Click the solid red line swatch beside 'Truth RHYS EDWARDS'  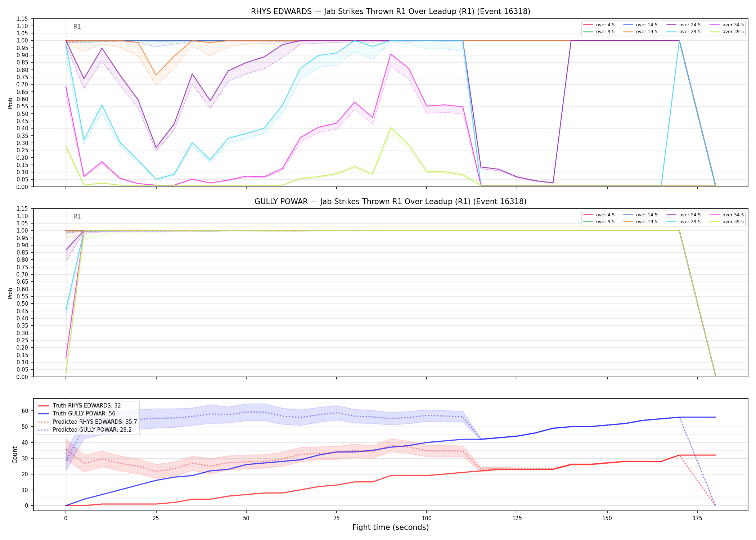[x=44, y=406]
